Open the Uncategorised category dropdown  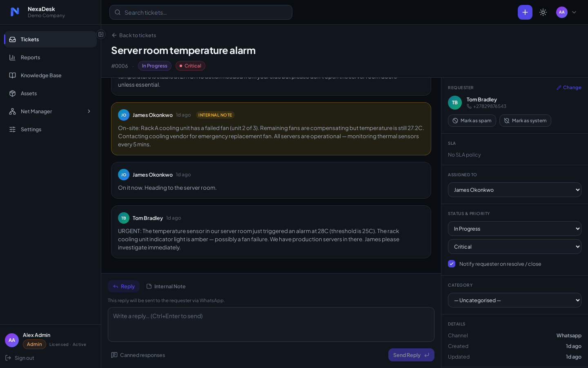pyautogui.click(x=514, y=300)
